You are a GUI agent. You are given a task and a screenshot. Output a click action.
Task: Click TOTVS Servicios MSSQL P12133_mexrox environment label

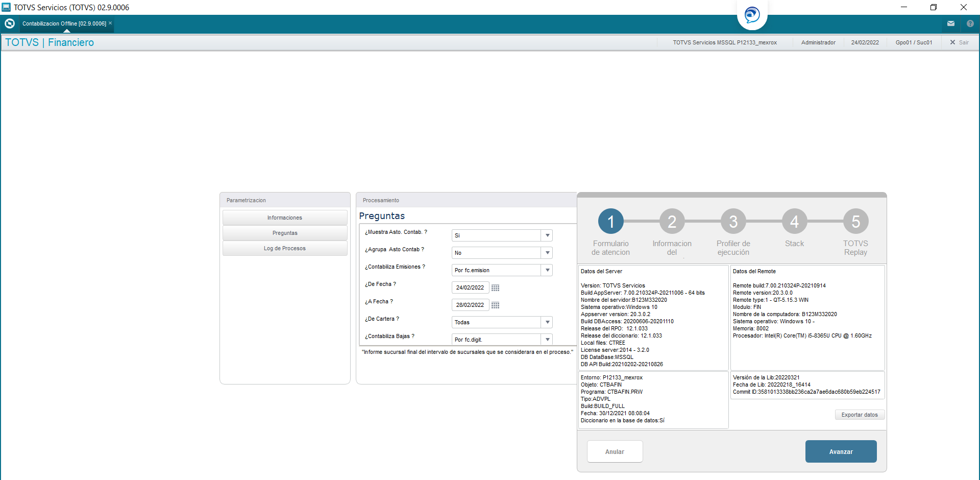(725, 42)
